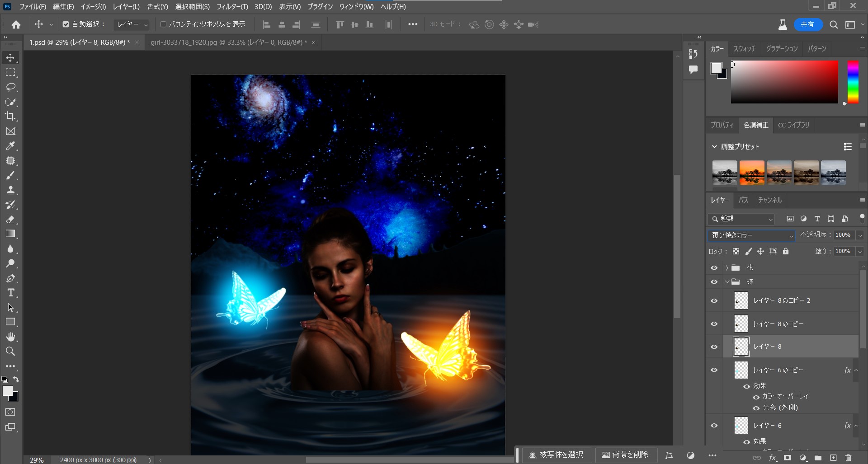This screenshot has width=868, height=464.
Task: Open the 種類 layer filter dropdown
Action: (741, 219)
